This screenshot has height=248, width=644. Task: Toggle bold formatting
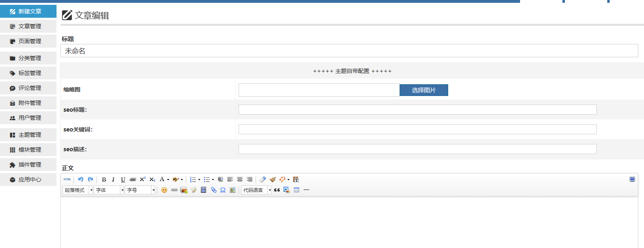point(104,179)
